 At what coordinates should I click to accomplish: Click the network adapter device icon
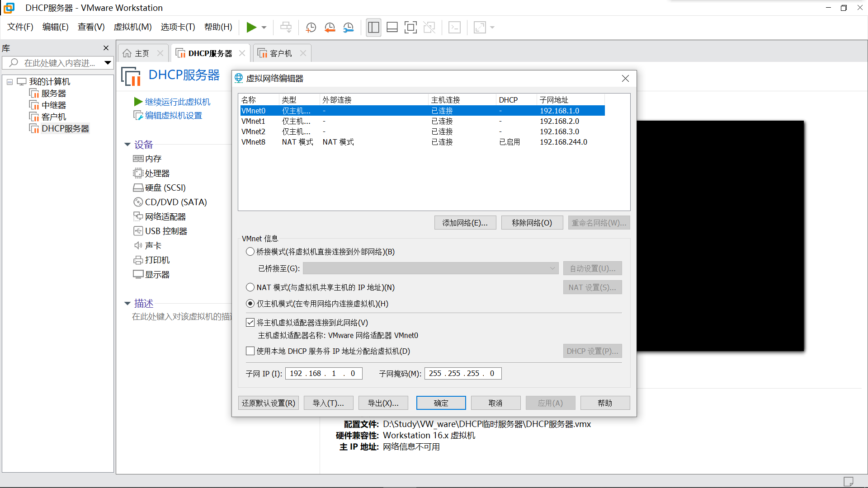pos(138,216)
